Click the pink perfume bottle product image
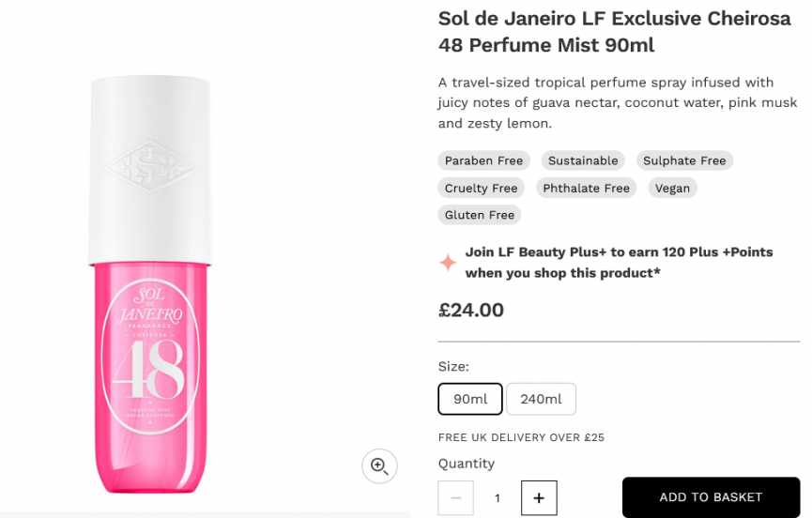 (x=150, y=283)
